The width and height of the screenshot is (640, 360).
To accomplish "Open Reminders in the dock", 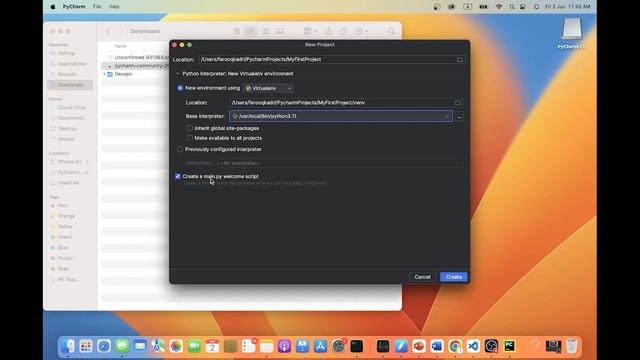I will pos(248,346).
